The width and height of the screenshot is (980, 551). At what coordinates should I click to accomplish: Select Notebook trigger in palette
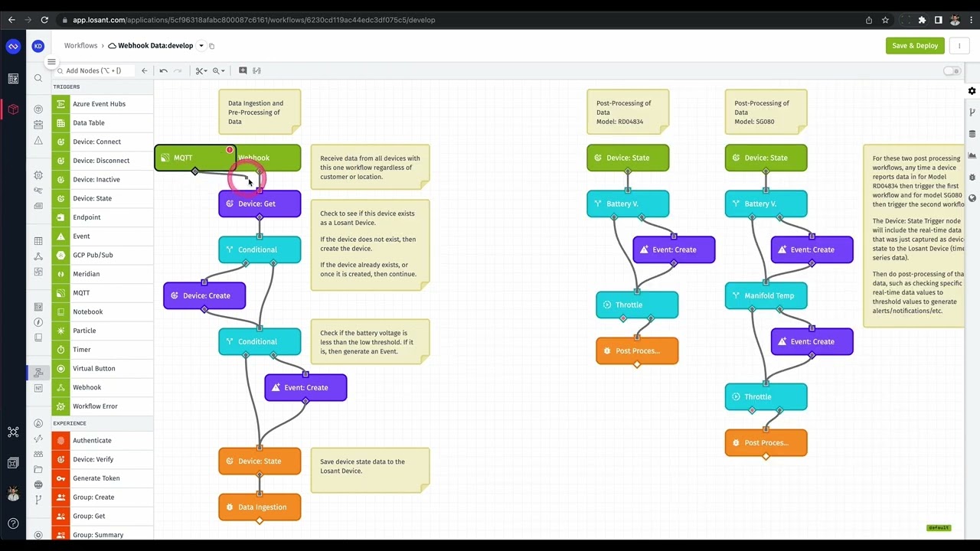point(103,311)
